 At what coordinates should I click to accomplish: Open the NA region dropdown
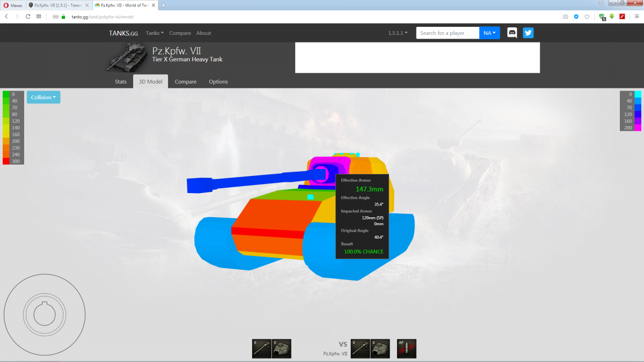click(x=489, y=33)
